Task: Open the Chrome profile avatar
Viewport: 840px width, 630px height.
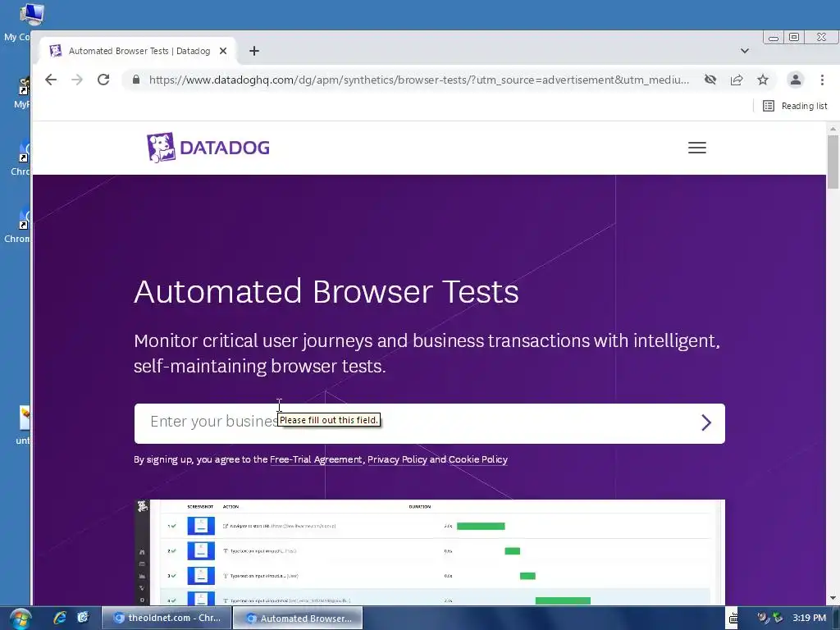Action: click(x=796, y=80)
